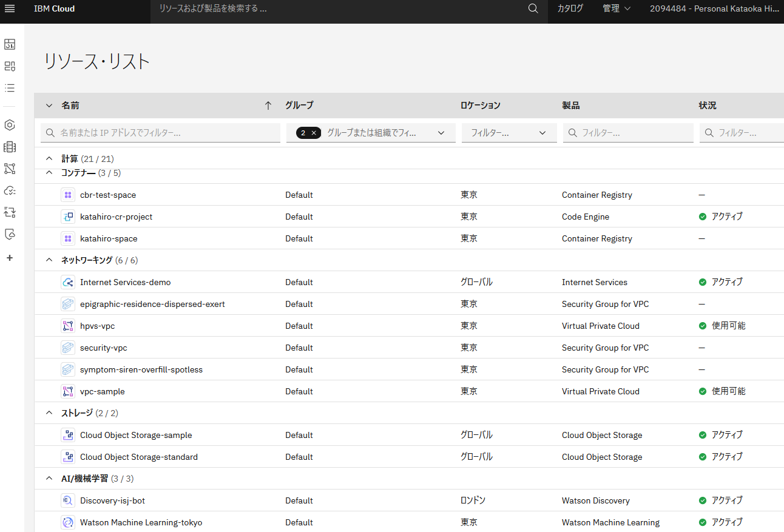Open the hpvs-vpc resource link
Viewport: 784px width, 532px height.
click(97, 326)
